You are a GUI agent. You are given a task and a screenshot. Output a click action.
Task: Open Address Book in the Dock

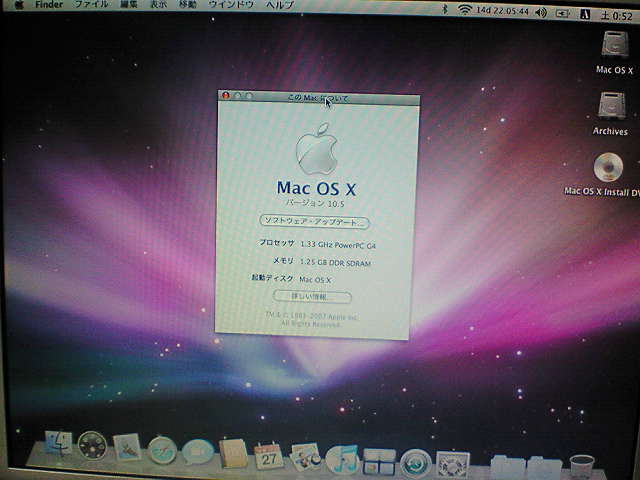(x=233, y=453)
